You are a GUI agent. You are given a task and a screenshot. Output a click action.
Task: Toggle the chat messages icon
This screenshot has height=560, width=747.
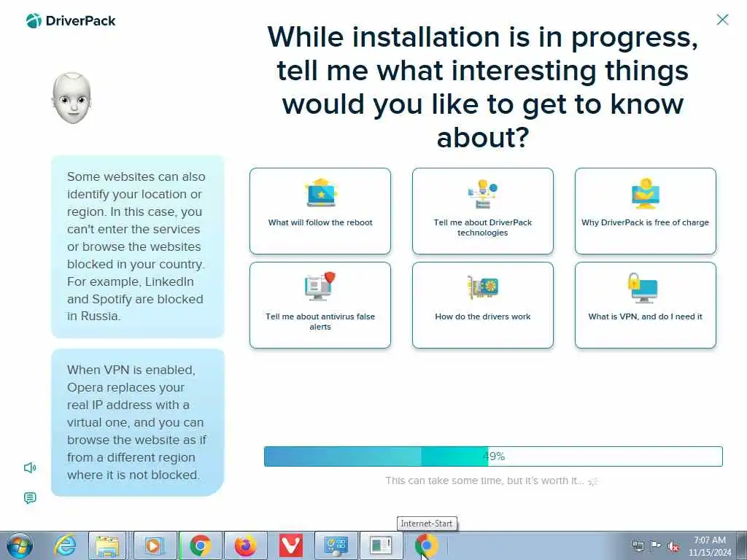[x=30, y=498]
